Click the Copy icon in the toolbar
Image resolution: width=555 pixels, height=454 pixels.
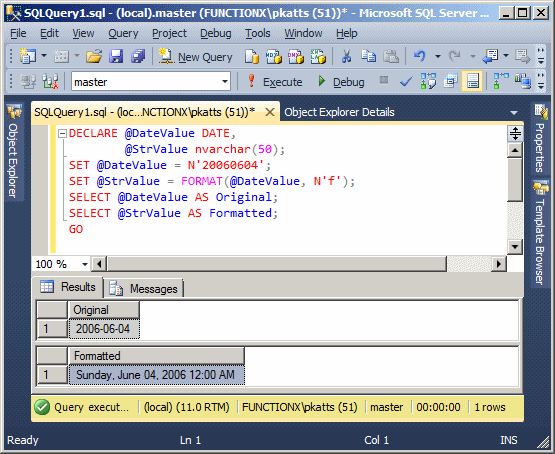368,56
